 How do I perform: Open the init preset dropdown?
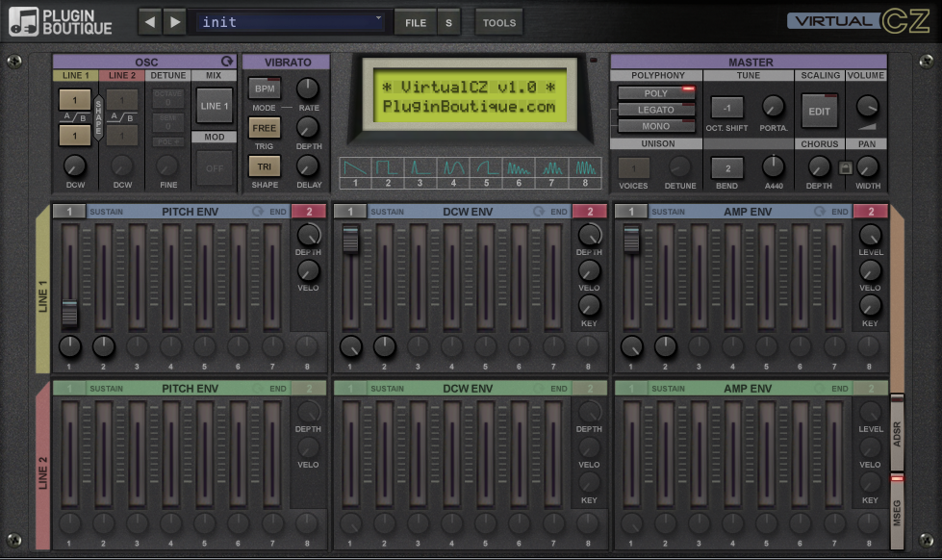291,22
